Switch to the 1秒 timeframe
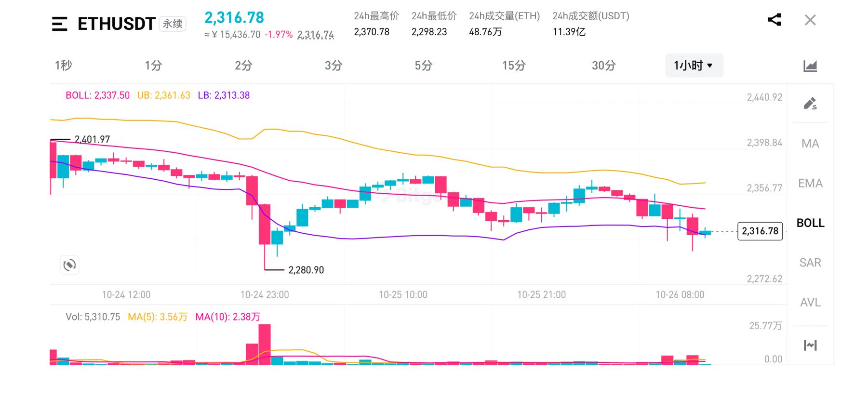The width and height of the screenshot is (868, 399). coord(63,65)
